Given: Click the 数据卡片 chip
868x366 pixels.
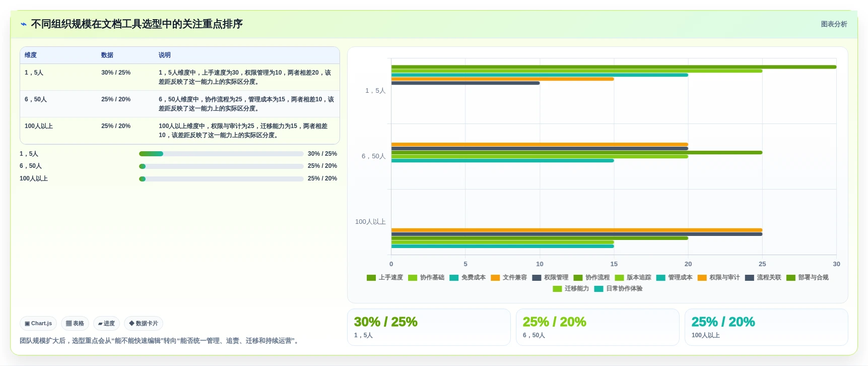Looking at the screenshot, I should click(144, 324).
